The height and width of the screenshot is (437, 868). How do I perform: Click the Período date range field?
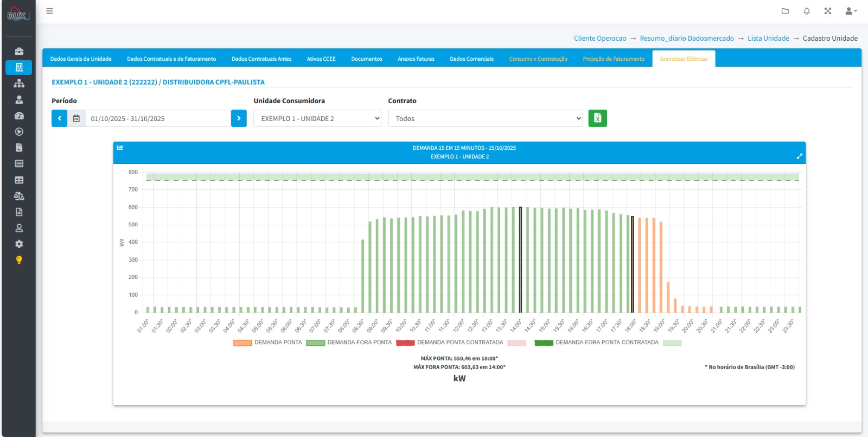(x=157, y=118)
